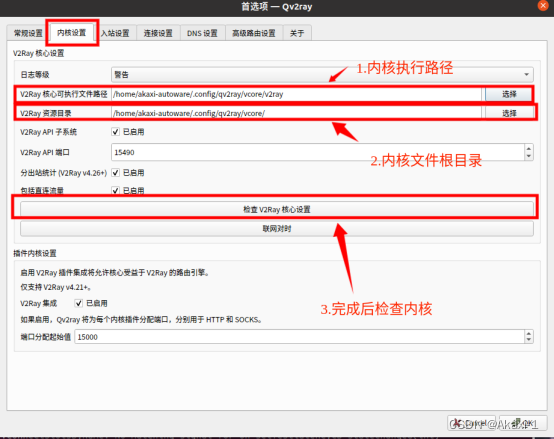Image resolution: width=554 pixels, height=439 pixels.
Task: Expand the 日志等级 dropdown
Action: (322, 75)
